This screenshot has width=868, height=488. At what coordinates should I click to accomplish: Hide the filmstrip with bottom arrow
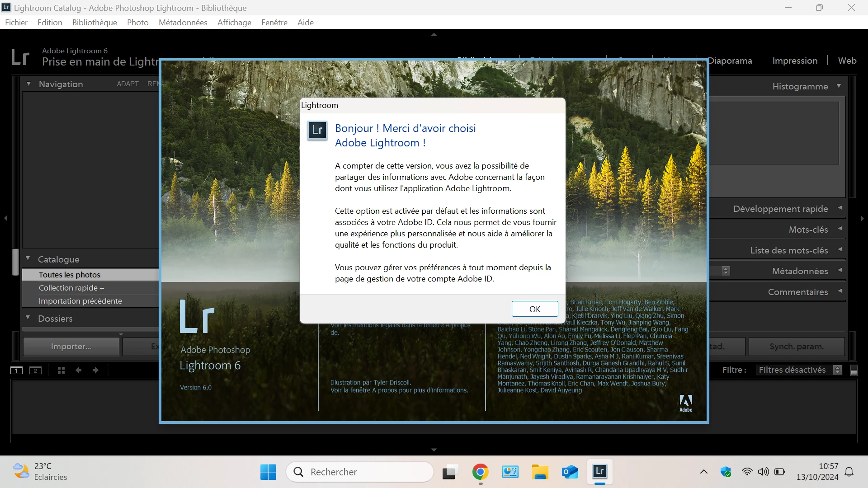click(x=434, y=450)
